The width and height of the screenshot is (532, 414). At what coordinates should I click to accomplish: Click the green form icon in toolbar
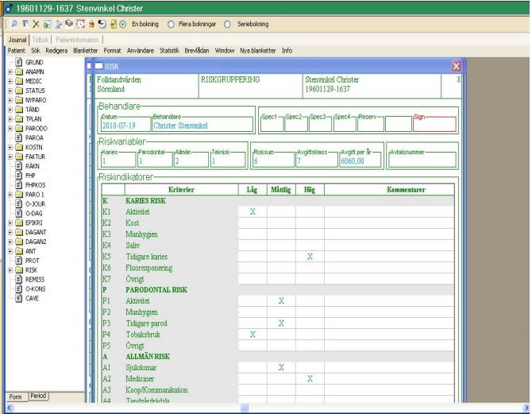click(47, 24)
